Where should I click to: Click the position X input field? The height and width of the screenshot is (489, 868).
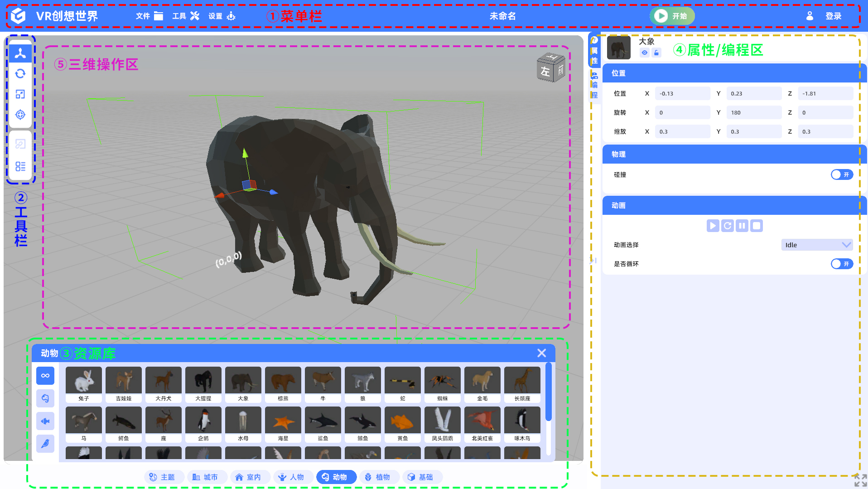tap(682, 94)
